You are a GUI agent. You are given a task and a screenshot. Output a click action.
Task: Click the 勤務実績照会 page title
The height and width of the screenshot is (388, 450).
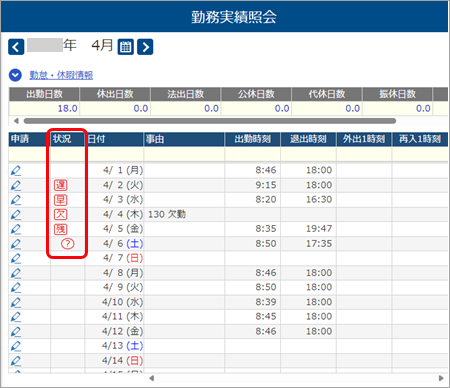point(234,17)
